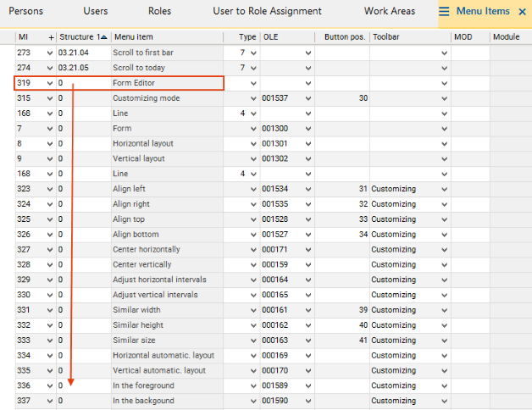Switch to the Persons tab
This screenshot has height=410, width=532.
click(25, 12)
